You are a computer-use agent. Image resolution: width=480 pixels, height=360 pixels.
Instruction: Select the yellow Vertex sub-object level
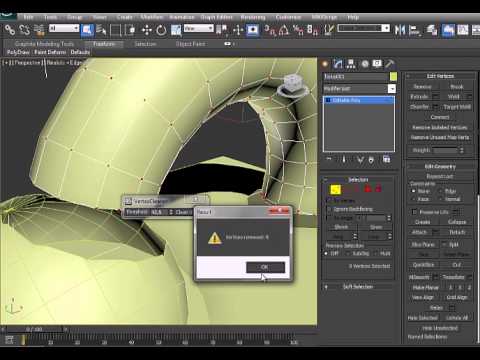coord(335,189)
